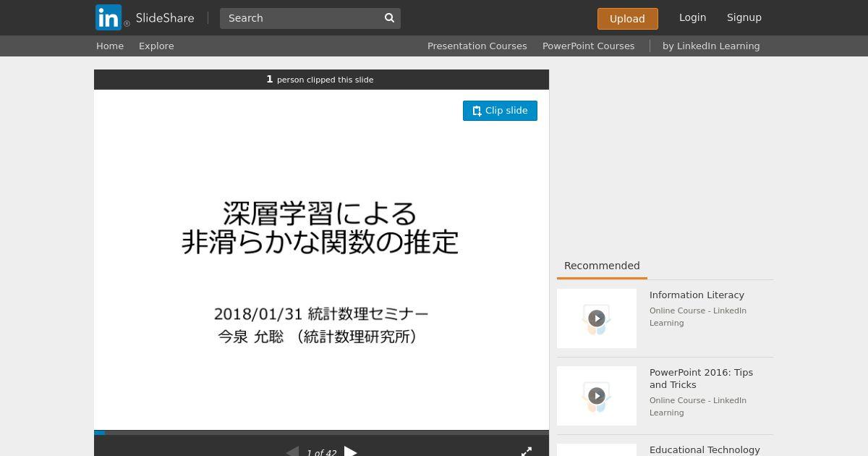
Task: Open the Signup link
Action: tap(744, 17)
